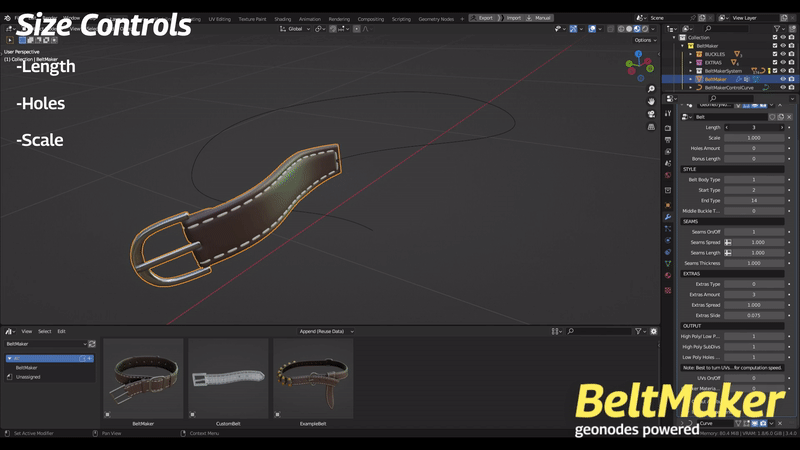Click the Manual button in top bar

539,18
